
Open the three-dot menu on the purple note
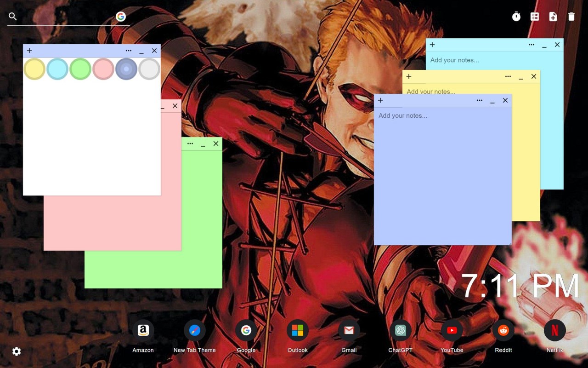tap(480, 100)
